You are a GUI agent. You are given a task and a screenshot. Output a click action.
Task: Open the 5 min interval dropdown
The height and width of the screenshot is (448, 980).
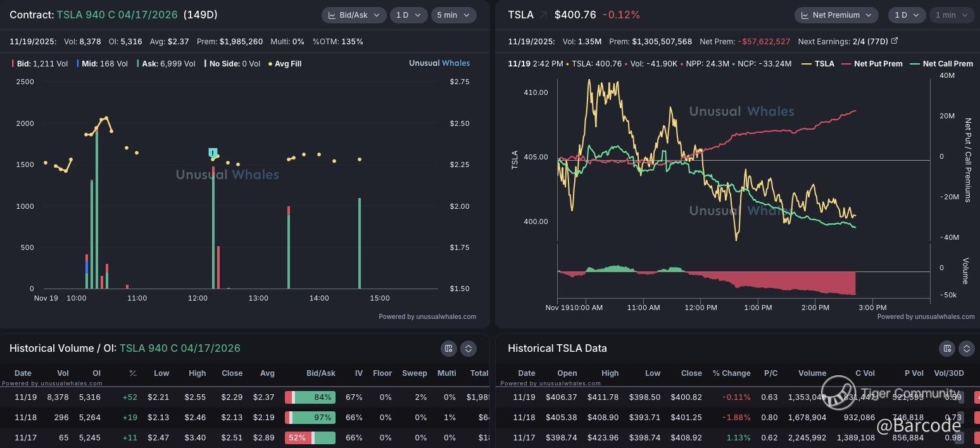453,15
